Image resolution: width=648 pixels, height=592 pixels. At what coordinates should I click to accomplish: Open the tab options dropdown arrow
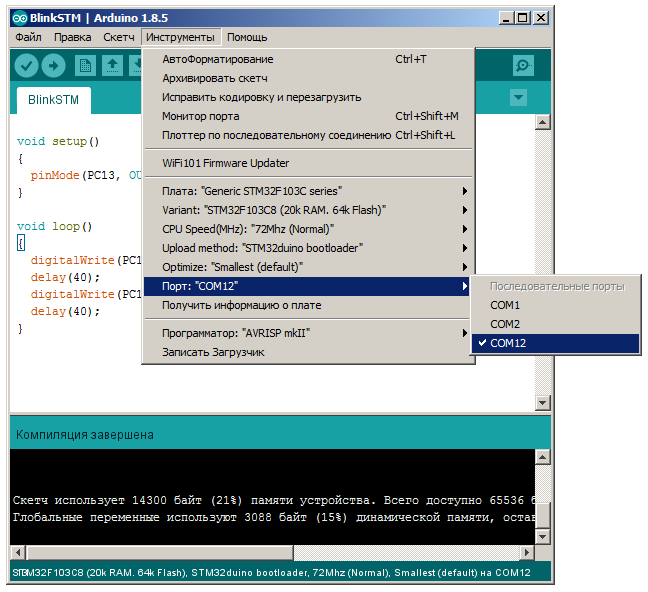click(518, 98)
